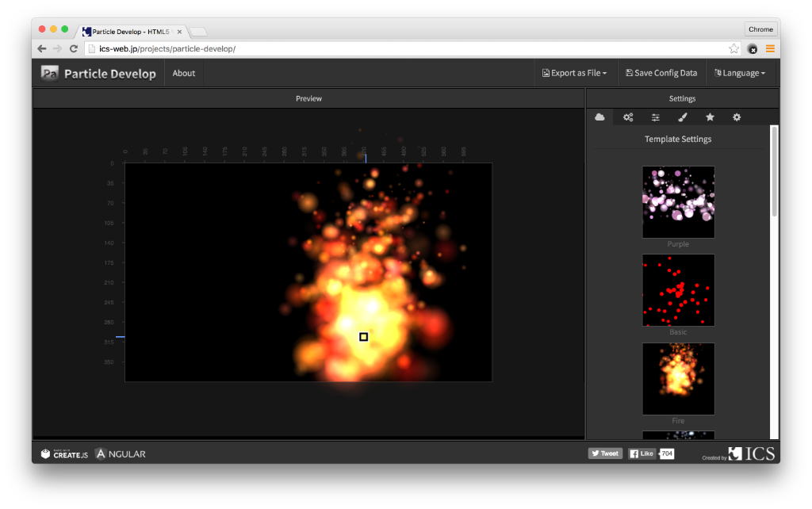
Task: Click the Preview panel header
Action: click(308, 98)
